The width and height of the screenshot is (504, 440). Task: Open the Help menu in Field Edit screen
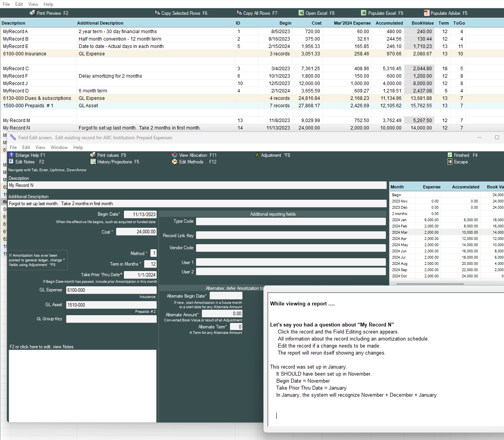[x=78, y=147]
